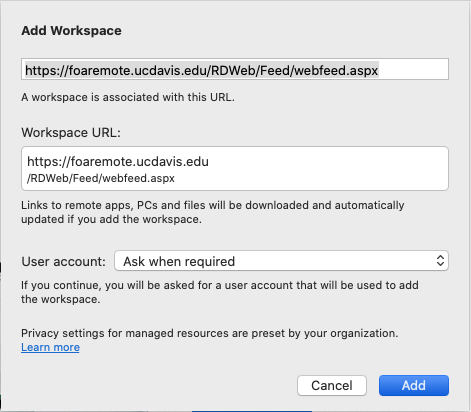Click the 'Privacy settings for managed resources' text
Screen dimensions: 471x412
(x=210, y=333)
